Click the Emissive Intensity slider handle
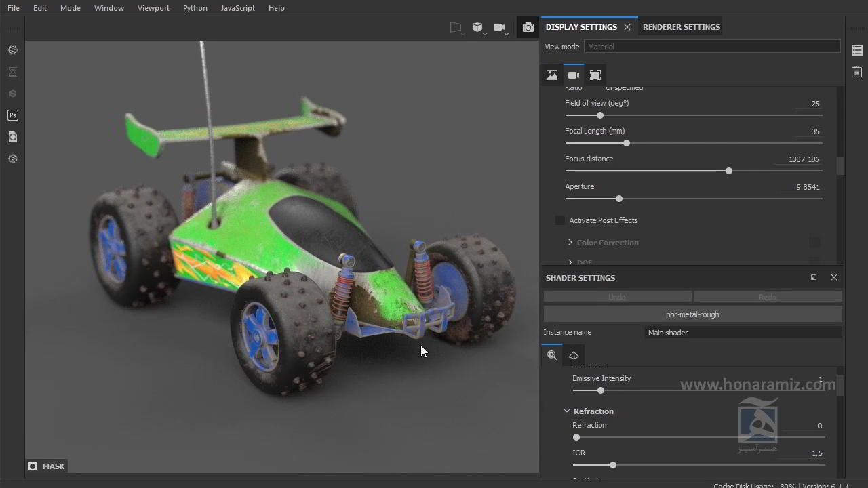The width and height of the screenshot is (868, 488). click(x=601, y=390)
